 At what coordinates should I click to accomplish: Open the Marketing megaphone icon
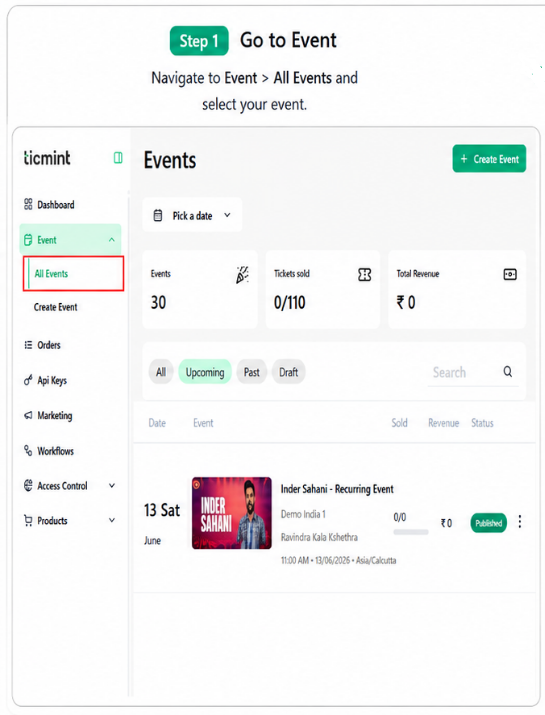coord(28,415)
